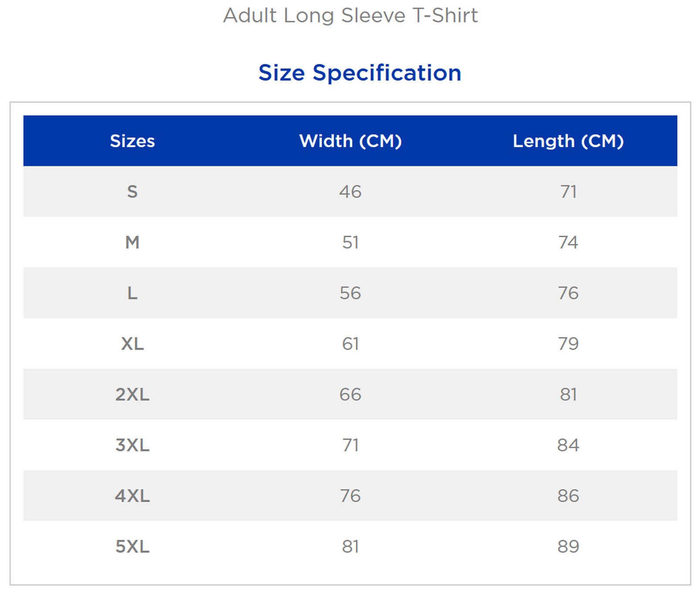Click the "Size Specification" heading
The width and height of the screenshot is (697, 616).
pos(359,73)
